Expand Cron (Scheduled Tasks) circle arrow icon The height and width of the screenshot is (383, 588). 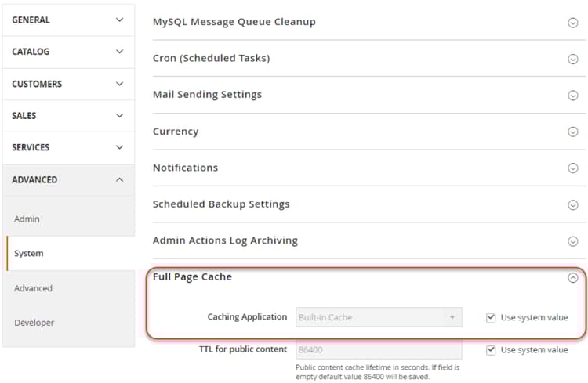tap(572, 60)
